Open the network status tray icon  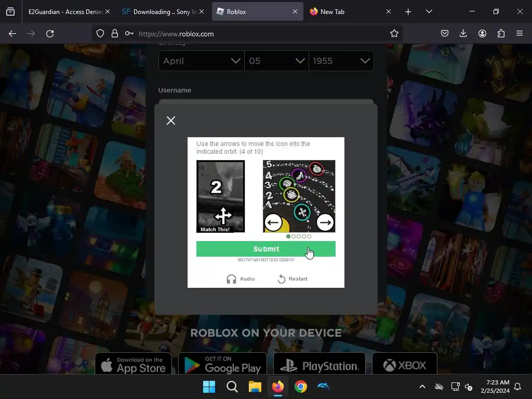coord(455,387)
